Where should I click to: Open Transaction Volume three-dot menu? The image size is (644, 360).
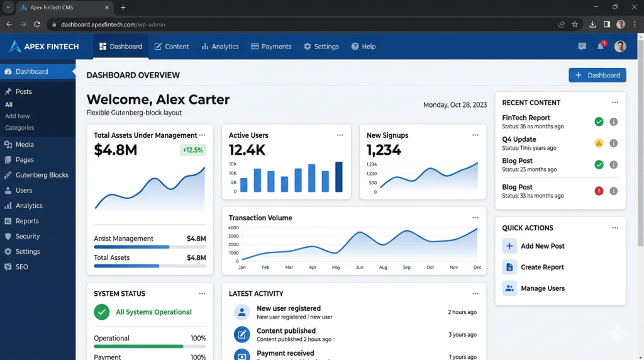point(475,218)
